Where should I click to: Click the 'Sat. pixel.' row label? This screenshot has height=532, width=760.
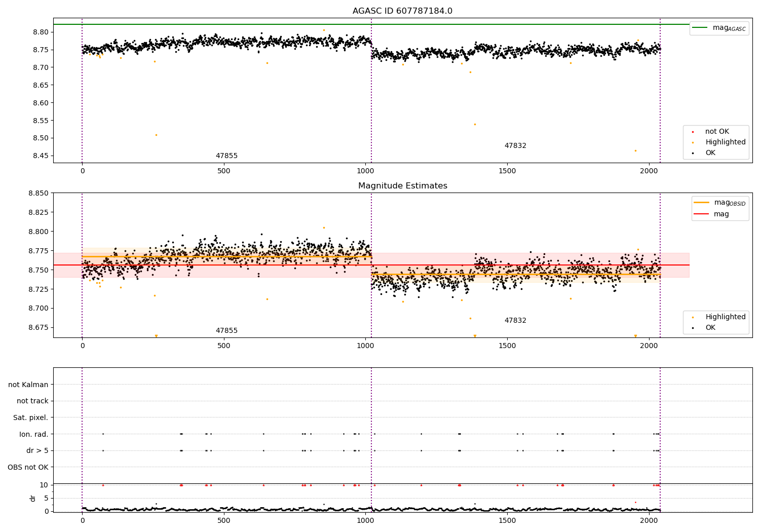point(31,418)
